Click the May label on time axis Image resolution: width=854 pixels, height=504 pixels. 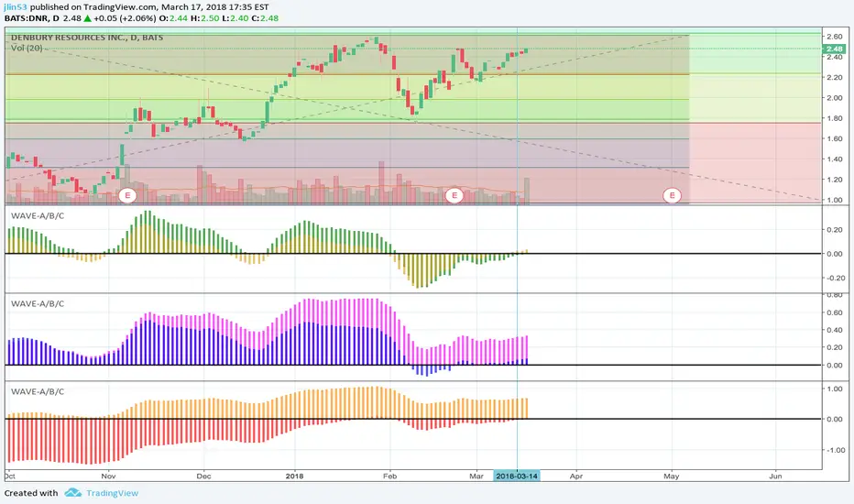coord(672,476)
